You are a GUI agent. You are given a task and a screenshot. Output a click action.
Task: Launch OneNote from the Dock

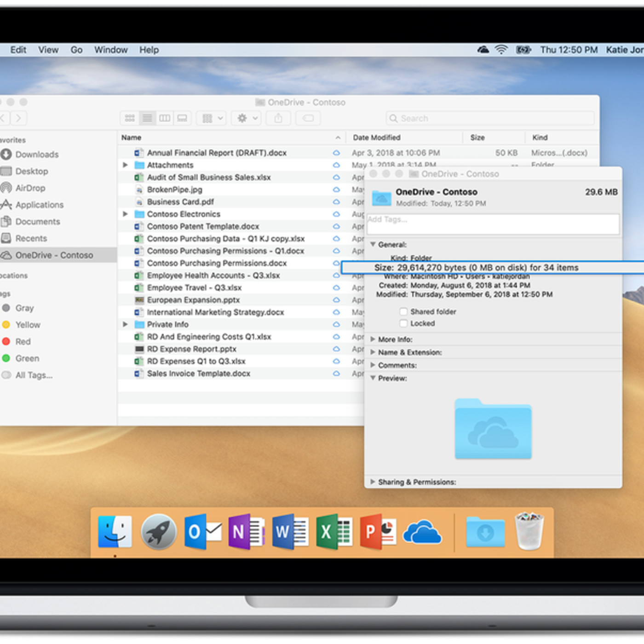coord(247,532)
